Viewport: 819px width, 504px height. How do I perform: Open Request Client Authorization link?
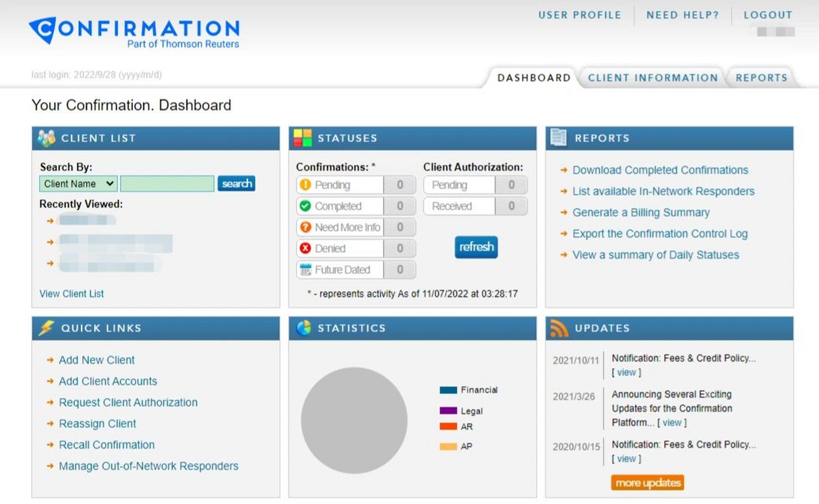128,402
